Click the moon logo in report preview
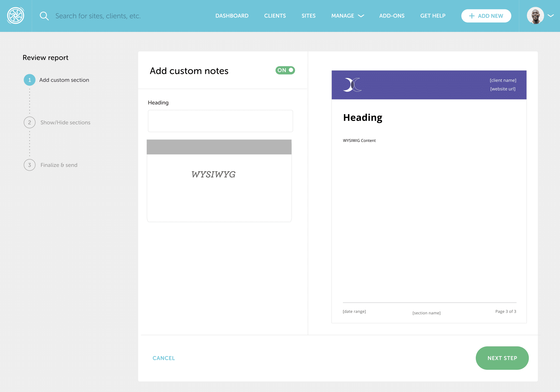 pos(352,85)
